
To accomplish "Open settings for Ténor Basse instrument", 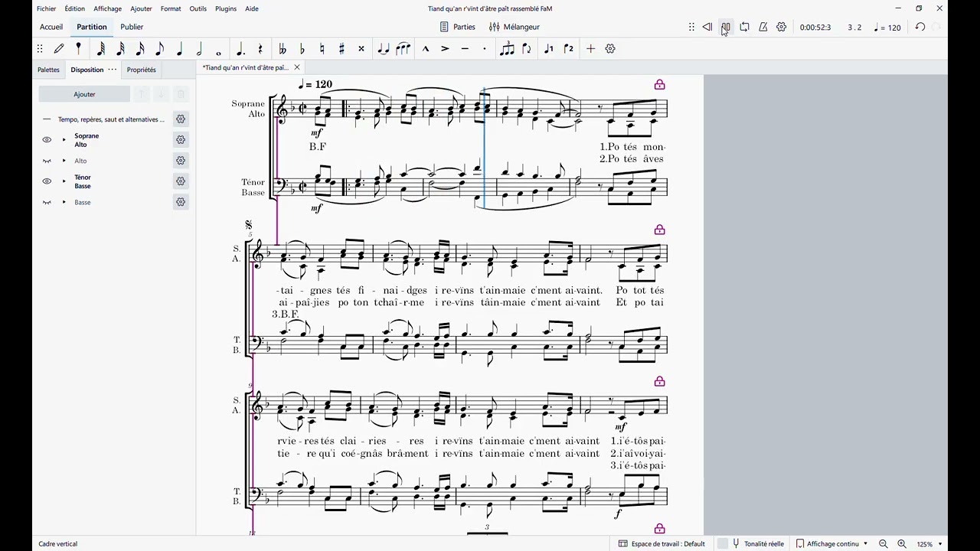I will click(x=181, y=181).
